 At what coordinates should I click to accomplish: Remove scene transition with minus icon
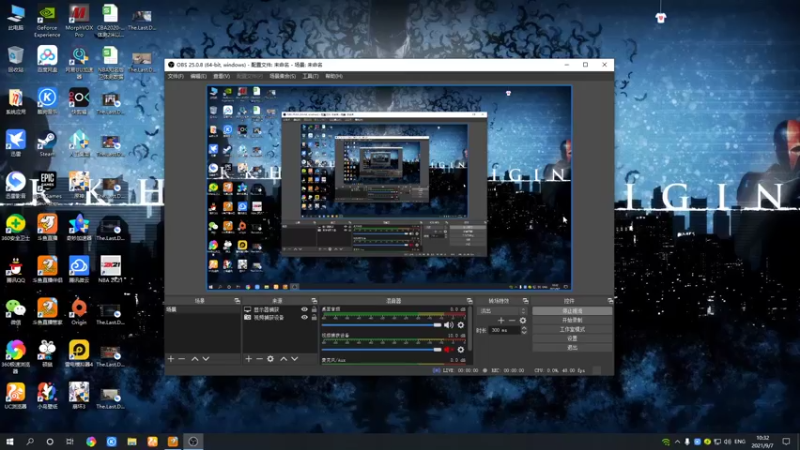512,320
